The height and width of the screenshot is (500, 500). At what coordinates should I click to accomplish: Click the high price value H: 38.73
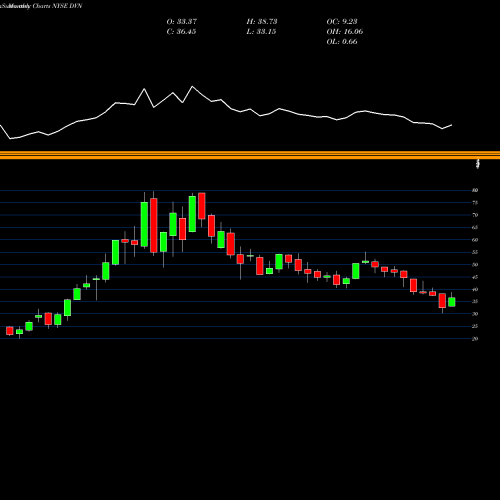(262, 22)
